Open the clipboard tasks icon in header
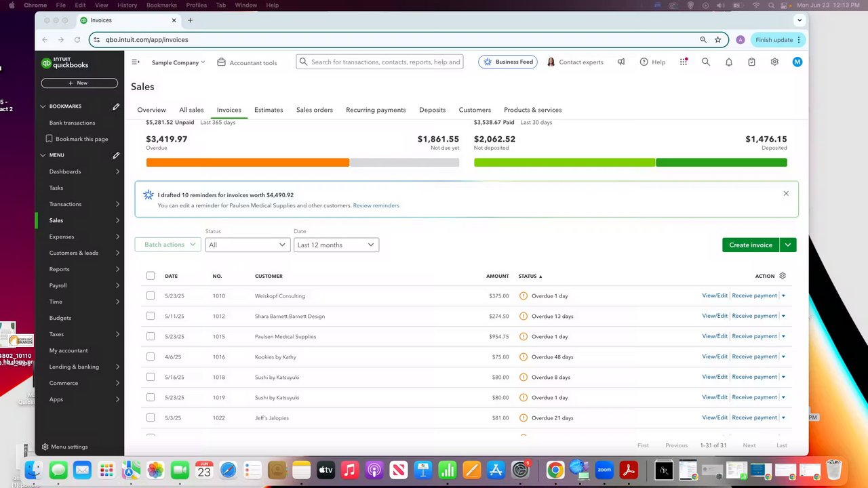 pos(751,62)
